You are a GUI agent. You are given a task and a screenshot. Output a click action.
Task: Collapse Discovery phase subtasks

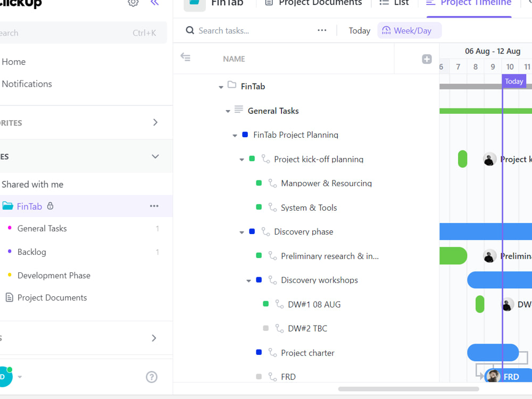pos(242,232)
